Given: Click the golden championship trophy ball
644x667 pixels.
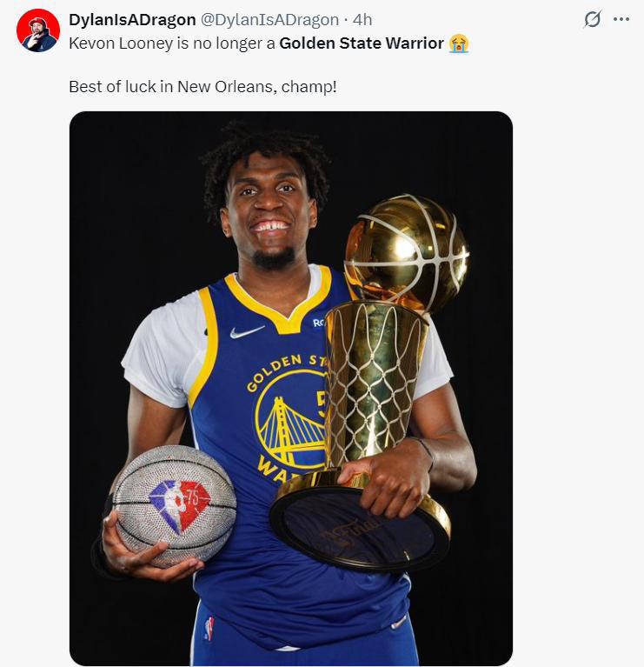Looking at the screenshot, I should pyautogui.click(x=406, y=250).
